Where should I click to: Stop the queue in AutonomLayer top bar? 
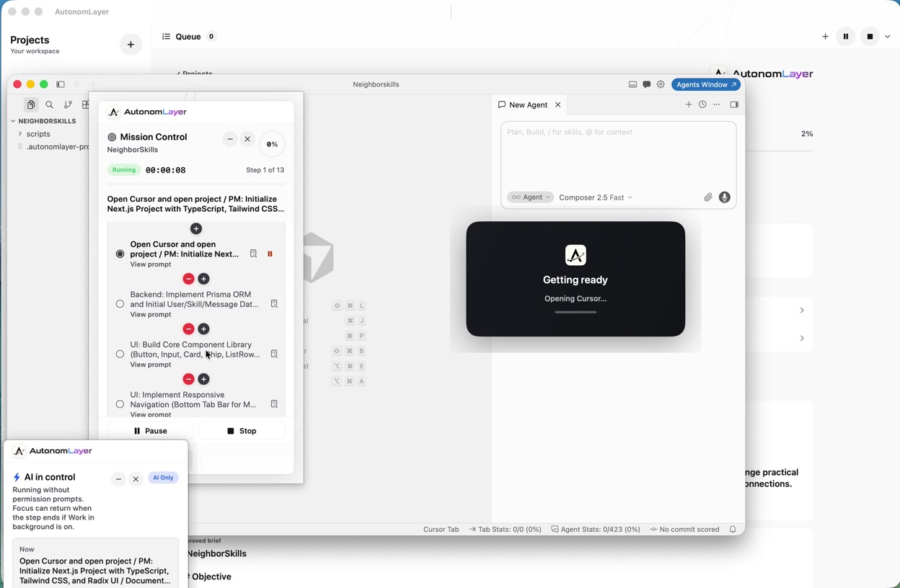[870, 37]
